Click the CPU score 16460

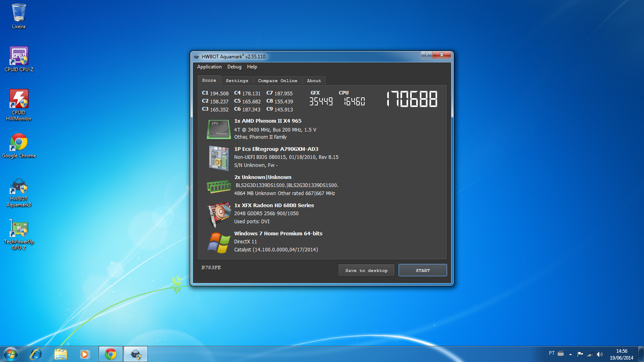354,101
